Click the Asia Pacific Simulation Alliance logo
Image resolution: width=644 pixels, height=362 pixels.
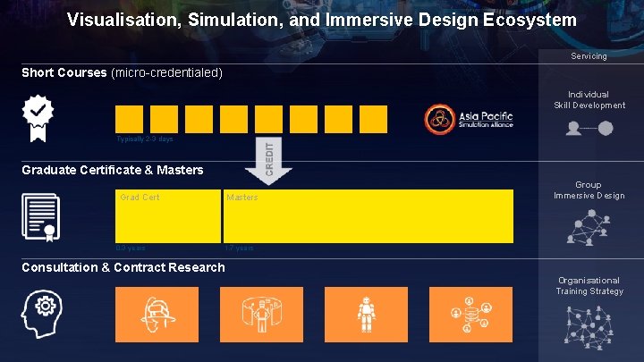tap(469, 119)
